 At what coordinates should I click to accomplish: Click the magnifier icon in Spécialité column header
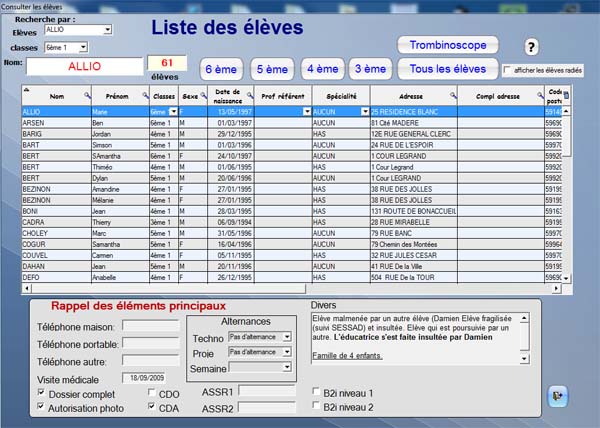click(364, 95)
